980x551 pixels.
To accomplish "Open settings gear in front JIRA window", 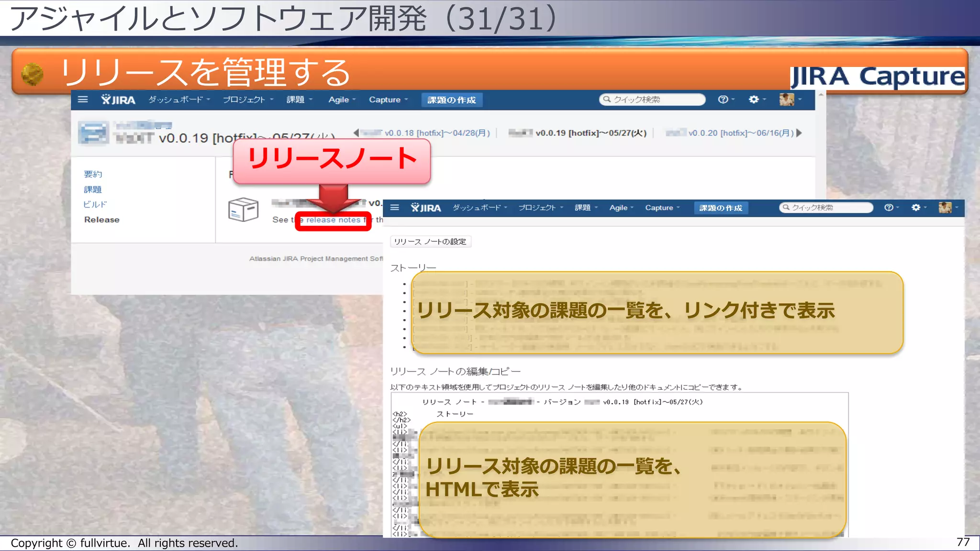I will (919, 208).
